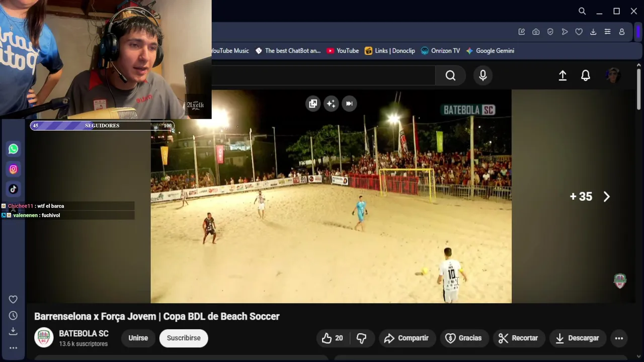This screenshot has width=644, height=362.
Task: Open TikTok from the browser sidebar
Action: (14, 189)
